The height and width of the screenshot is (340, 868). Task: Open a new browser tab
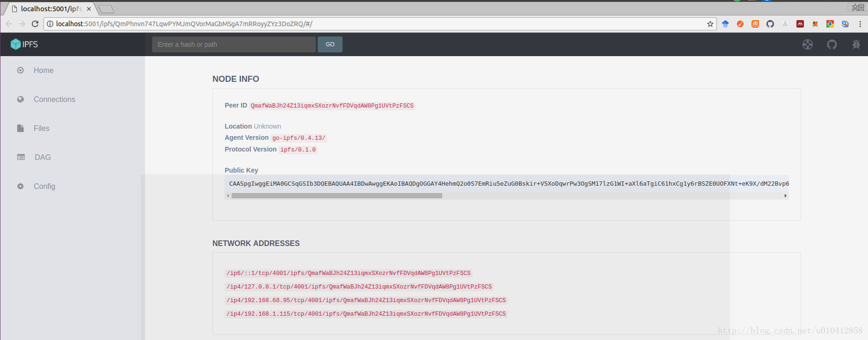pos(106,9)
